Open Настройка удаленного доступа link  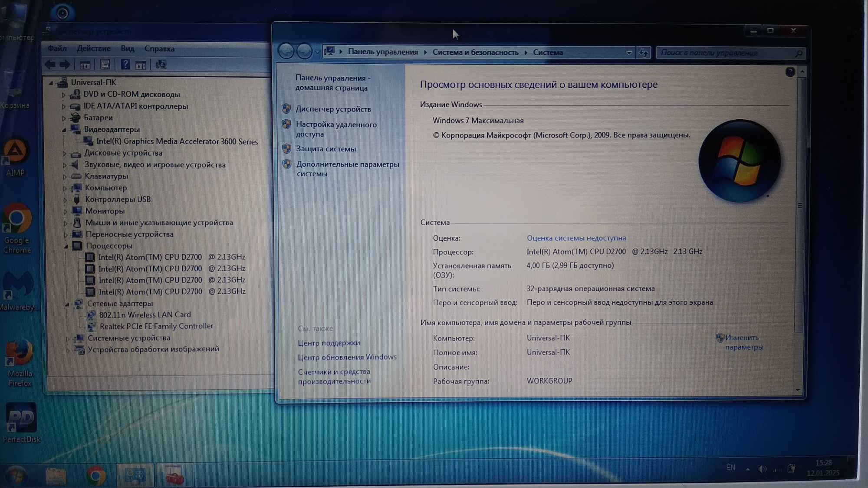tap(336, 129)
